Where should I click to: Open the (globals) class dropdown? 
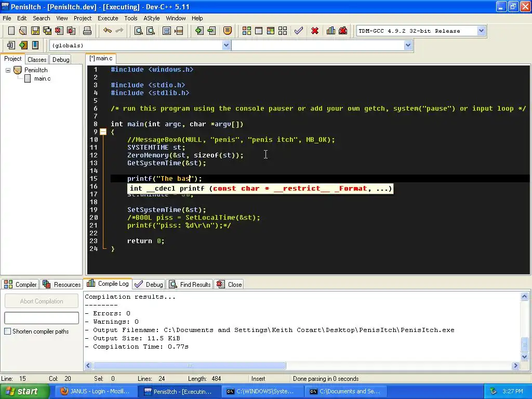click(x=227, y=45)
